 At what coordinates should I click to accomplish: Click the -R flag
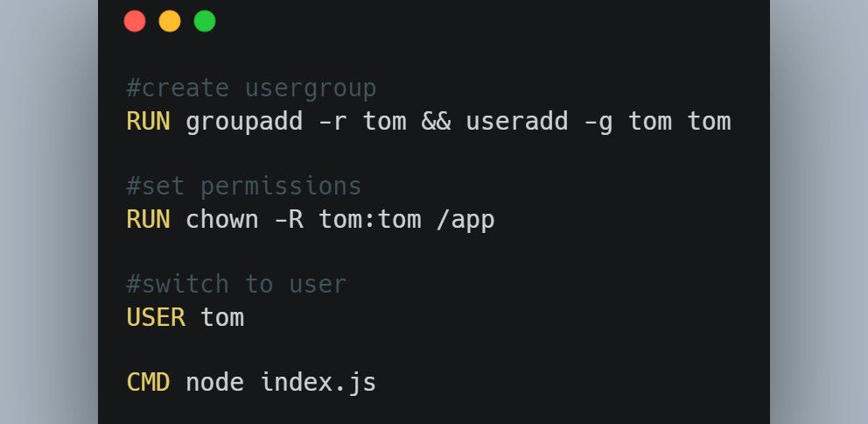click(288, 219)
